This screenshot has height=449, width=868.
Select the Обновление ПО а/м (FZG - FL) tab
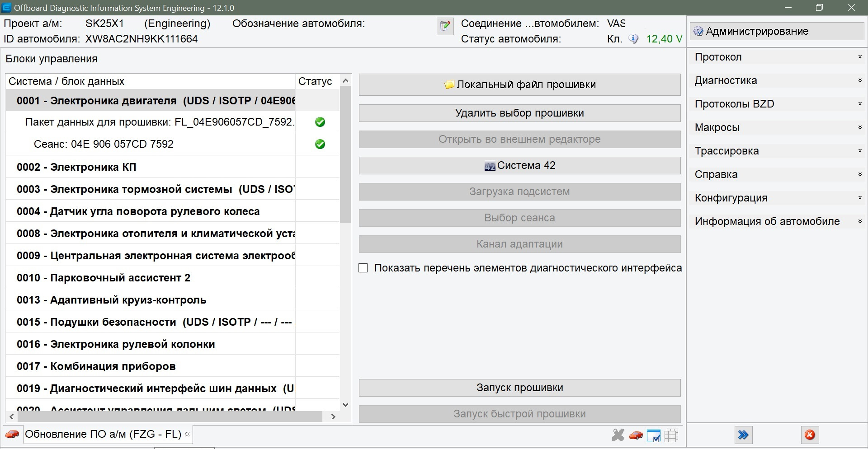103,435
